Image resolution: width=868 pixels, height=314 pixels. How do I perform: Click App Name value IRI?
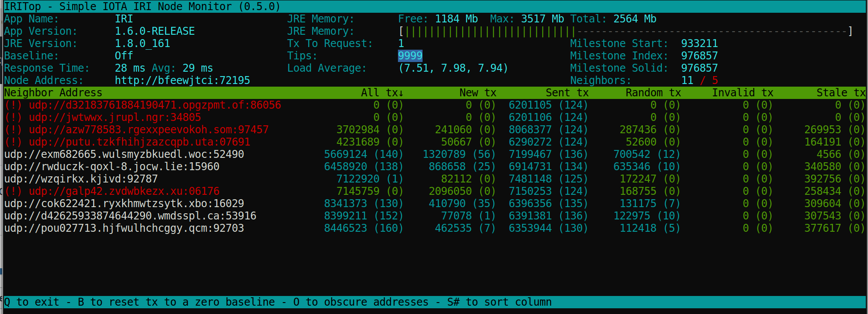124,19
